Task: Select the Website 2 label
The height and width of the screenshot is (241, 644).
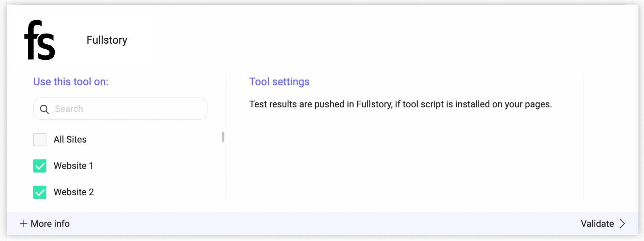Action: [74, 192]
